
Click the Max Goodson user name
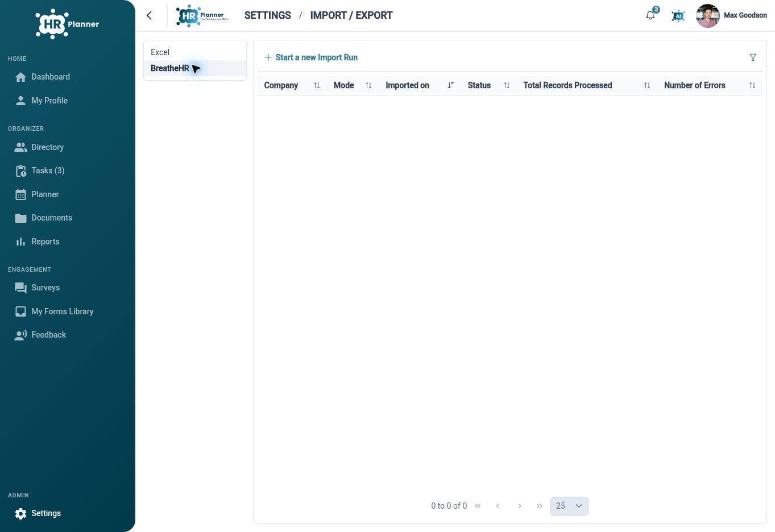coord(745,15)
